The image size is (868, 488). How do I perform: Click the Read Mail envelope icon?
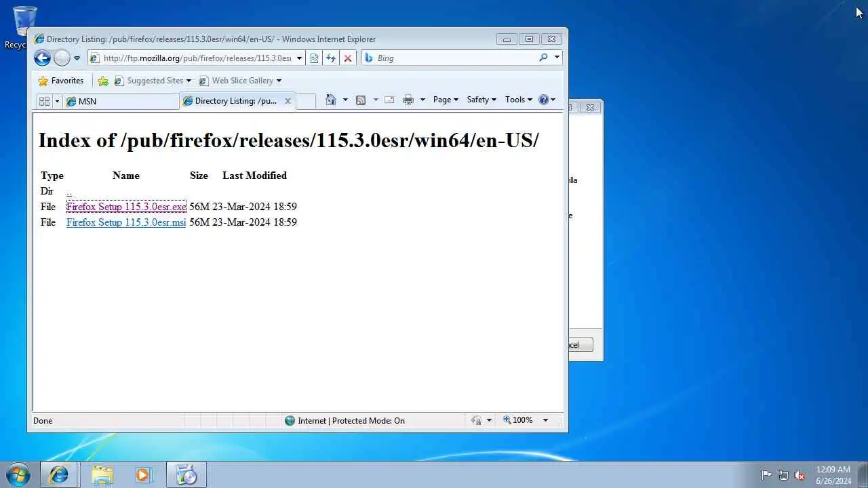(x=389, y=100)
